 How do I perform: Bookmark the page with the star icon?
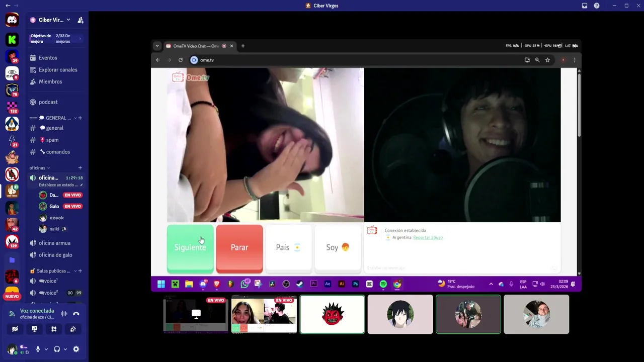tap(547, 60)
